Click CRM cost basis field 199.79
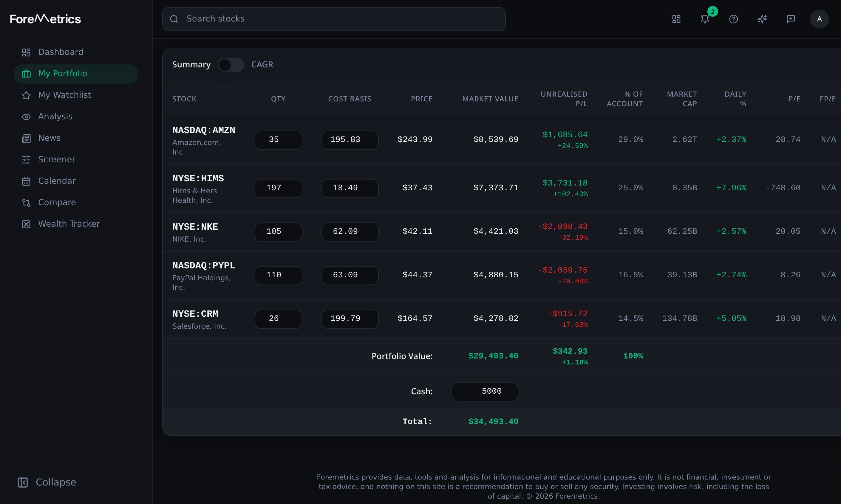Viewport: 841px width, 504px height. 350,319
